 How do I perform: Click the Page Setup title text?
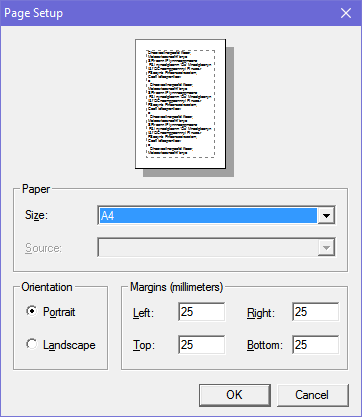33,13
